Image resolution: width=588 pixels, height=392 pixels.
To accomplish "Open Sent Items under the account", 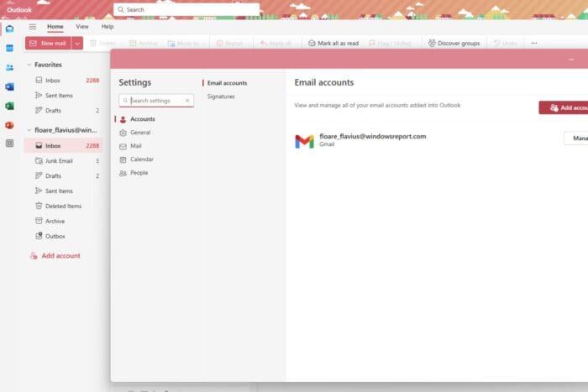I will [63, 191].
